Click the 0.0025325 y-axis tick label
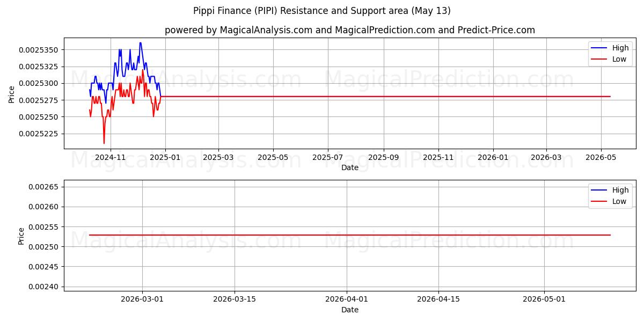644x322 pixels. pyautogui.click(x=38, y=67)
